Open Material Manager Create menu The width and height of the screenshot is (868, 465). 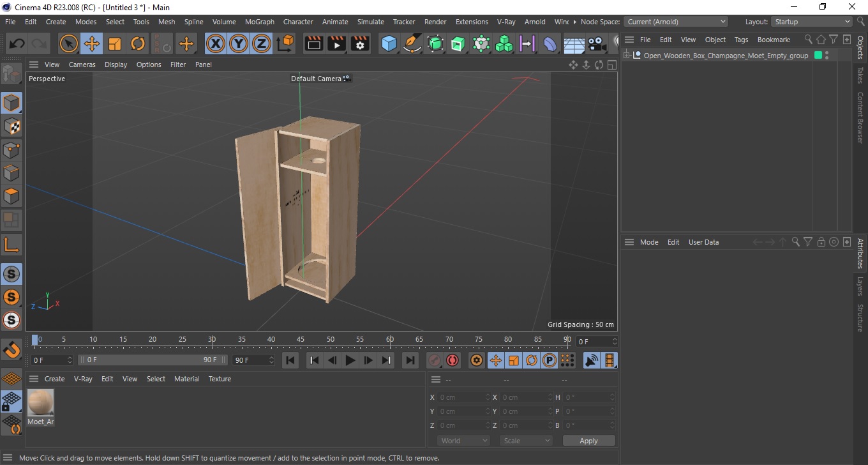[54, 379]
